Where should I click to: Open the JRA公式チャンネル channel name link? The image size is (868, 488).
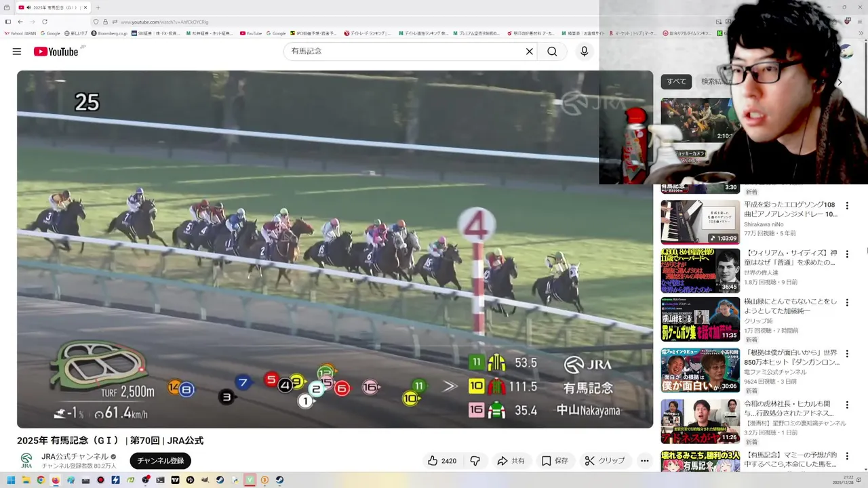[x=75, y=457]
